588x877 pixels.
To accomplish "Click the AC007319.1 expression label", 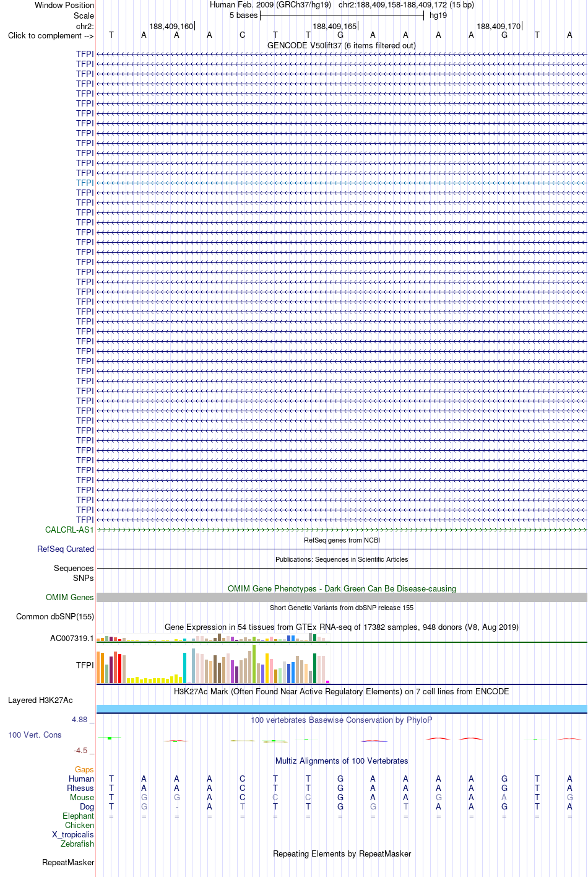I will click(x=72, y=638).
